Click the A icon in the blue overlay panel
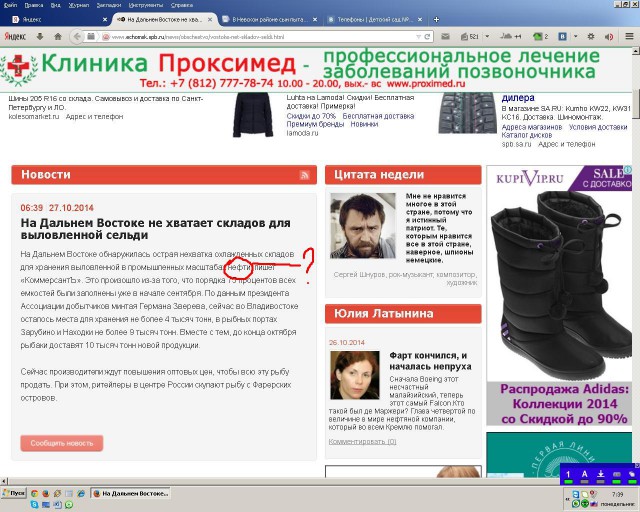The image size is (640, 512). click(584, 475)
